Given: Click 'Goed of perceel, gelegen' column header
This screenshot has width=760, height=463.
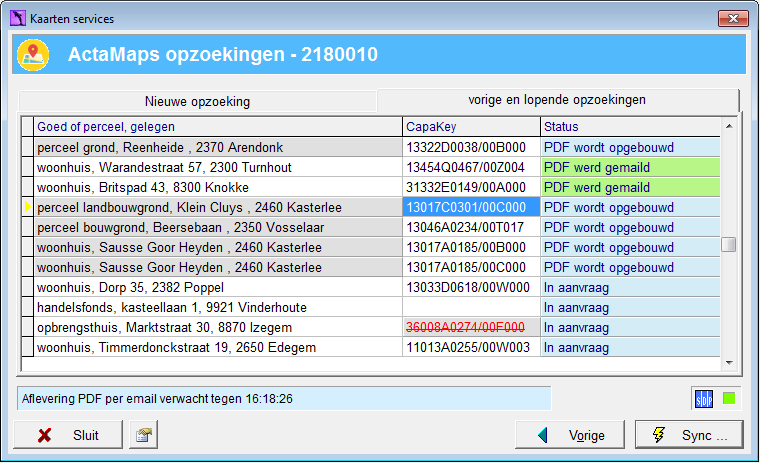Looking at the screenshot, I should tap(218, 127).
